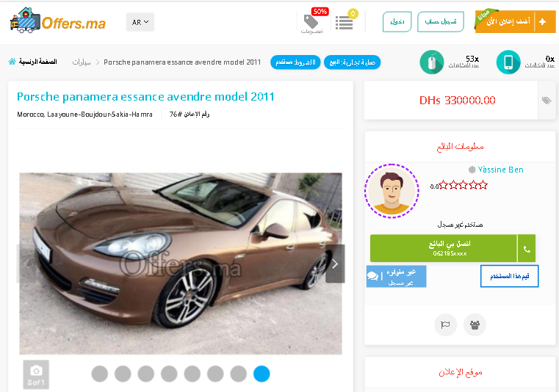Click the seller star rating
Image resolution: width=559 pixels, height=392 pixels.
(463, 185)
